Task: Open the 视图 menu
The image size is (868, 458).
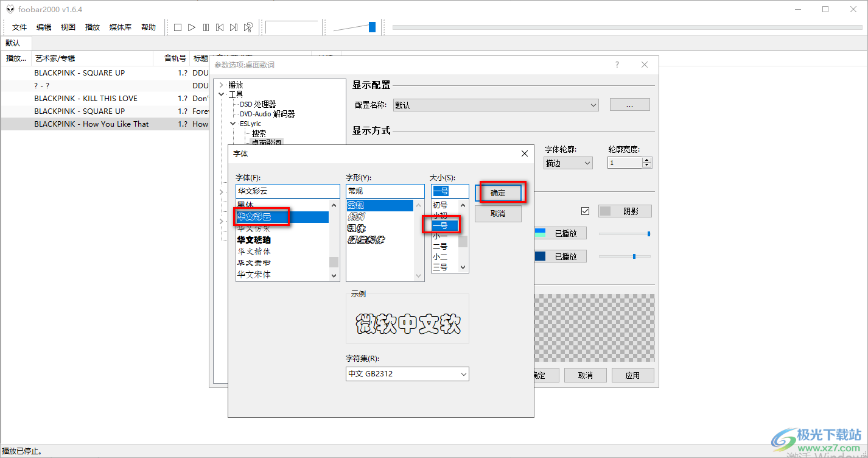Action: point(68,27)
